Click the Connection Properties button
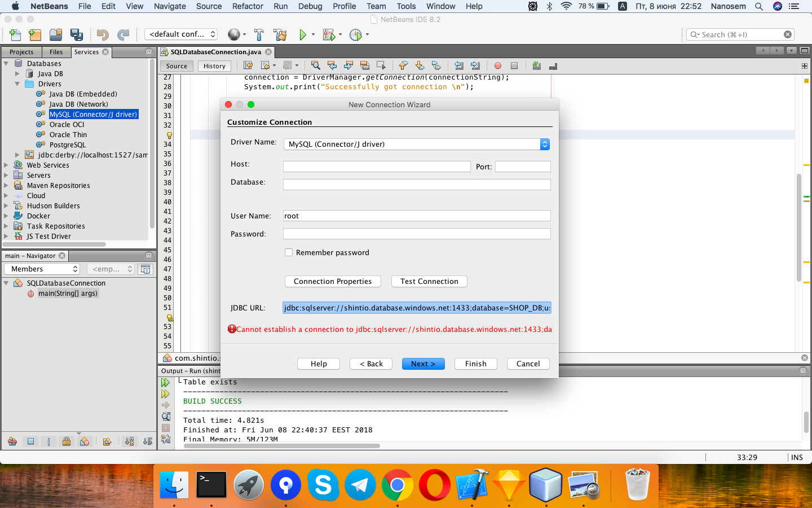This screenshot has width=812, height=508. (333, 281)
